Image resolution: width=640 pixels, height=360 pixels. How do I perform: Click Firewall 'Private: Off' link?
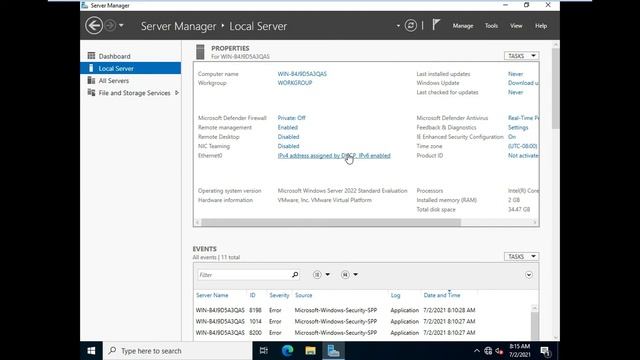click(291, 118)
